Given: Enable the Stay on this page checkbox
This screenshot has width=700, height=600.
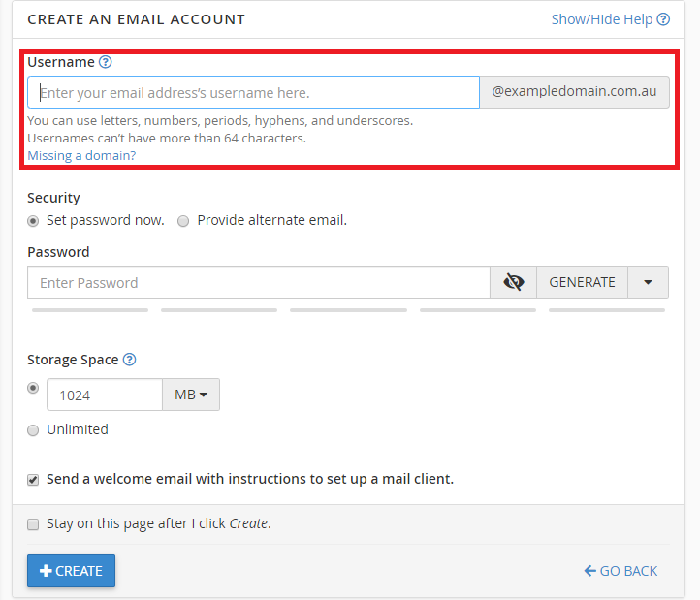Looking at the screenshot, I should pos(34,524).
